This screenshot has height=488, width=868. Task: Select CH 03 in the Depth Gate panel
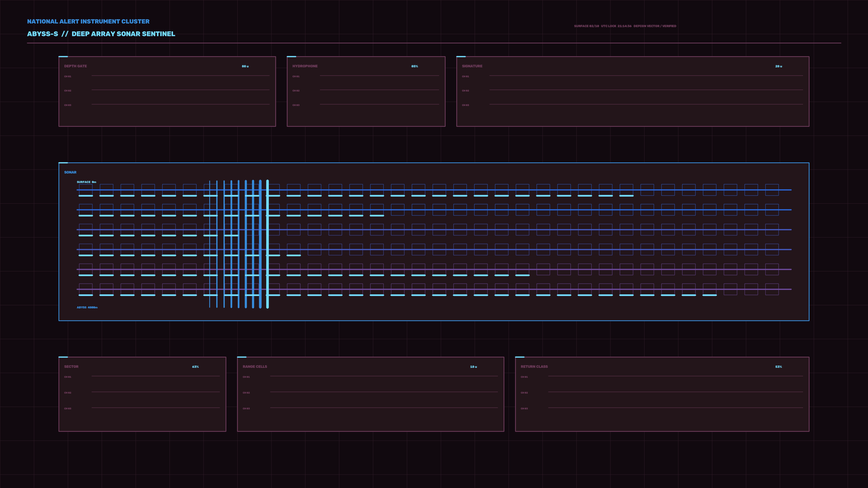pos(68,105)
